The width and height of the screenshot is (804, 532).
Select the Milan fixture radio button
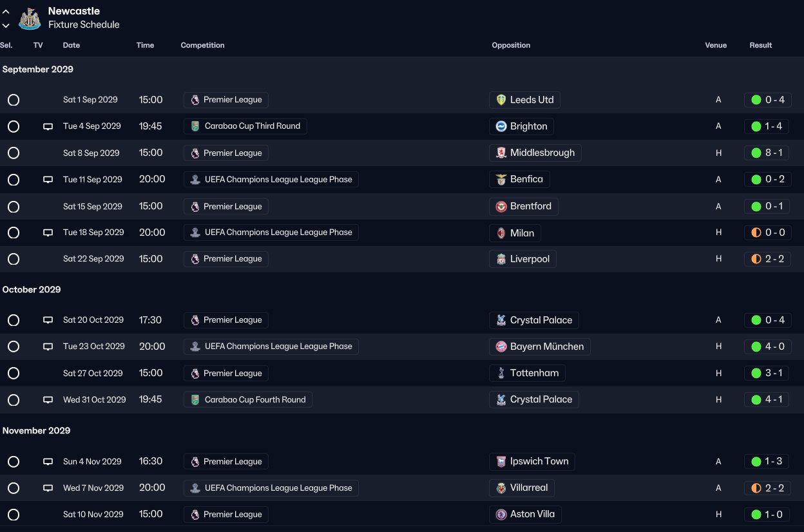(14, 233)
